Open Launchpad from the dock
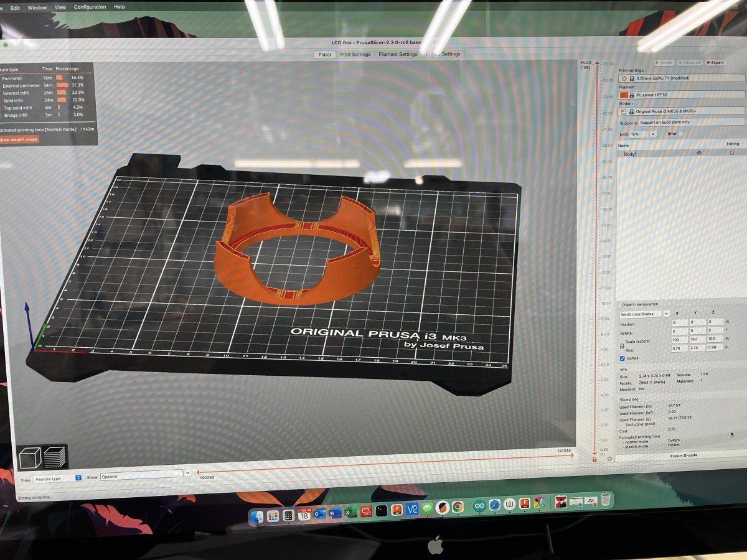The height and width of the screenshot is (560, 747). 273,516
